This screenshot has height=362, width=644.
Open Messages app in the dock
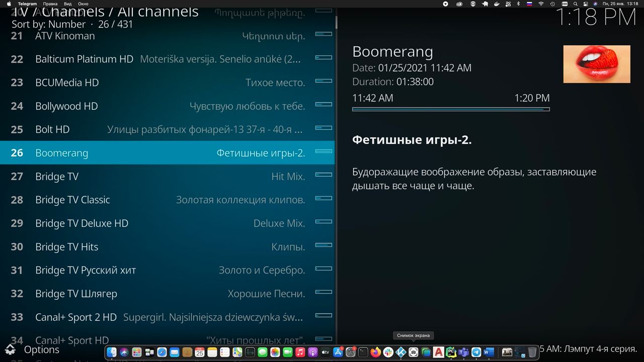coord(263,352)
